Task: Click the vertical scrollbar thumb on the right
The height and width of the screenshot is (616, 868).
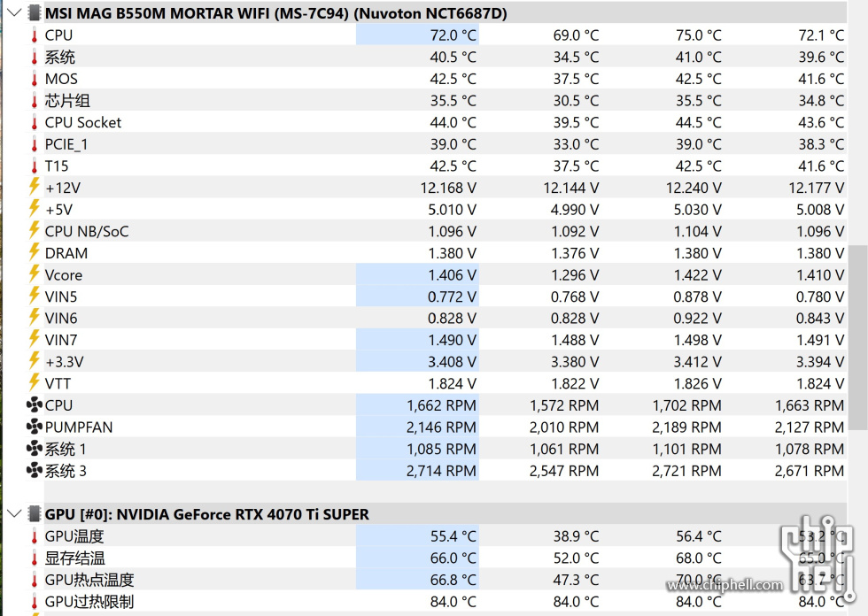Action: pos(857,337)
